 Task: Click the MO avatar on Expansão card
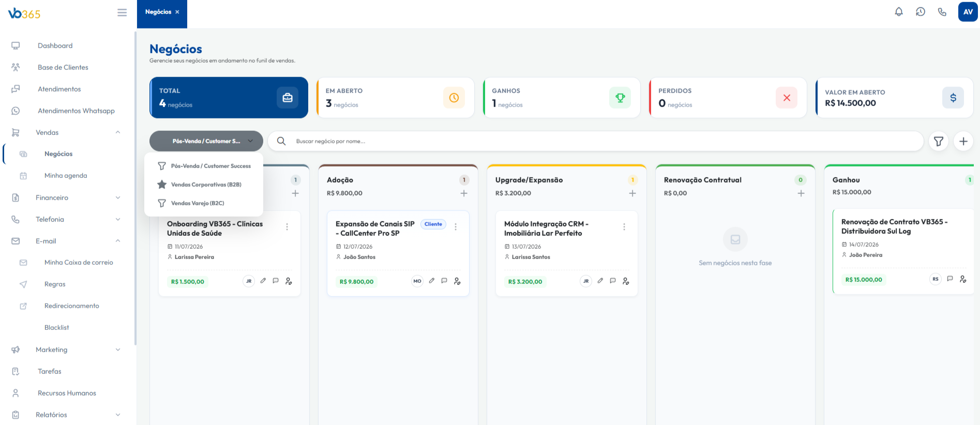417,281
